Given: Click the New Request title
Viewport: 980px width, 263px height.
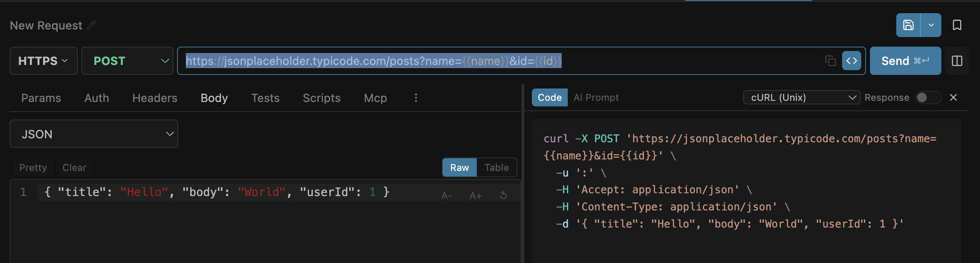Looking at the screenshot, I should click(x=46, y=26).
